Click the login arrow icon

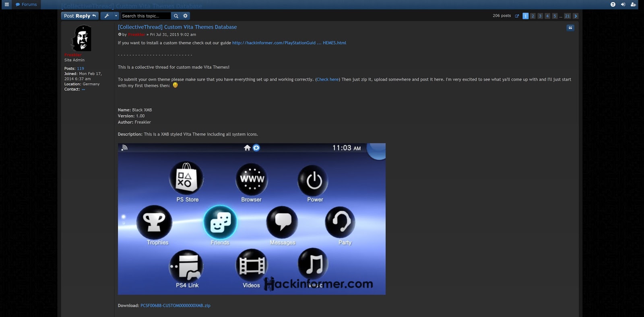pyautogui.click(x=623, y=4)
